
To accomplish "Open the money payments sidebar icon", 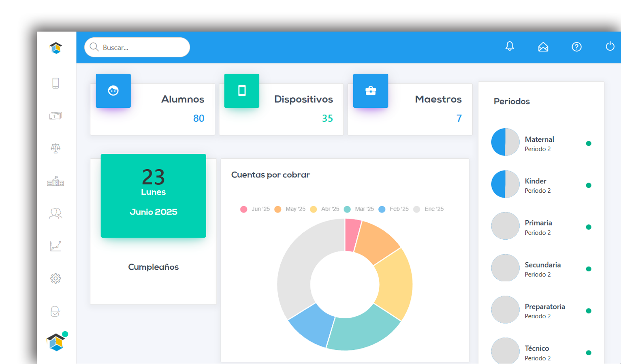I will click(x=55, y=116).
